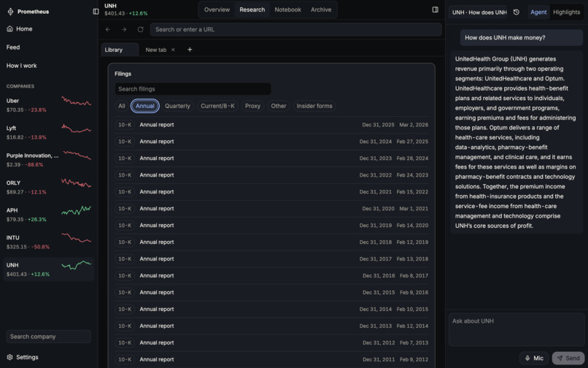The image size is (588, 368).
Task: Open 10-K filed Feb 27, 2025
Action: click(271, 142)
